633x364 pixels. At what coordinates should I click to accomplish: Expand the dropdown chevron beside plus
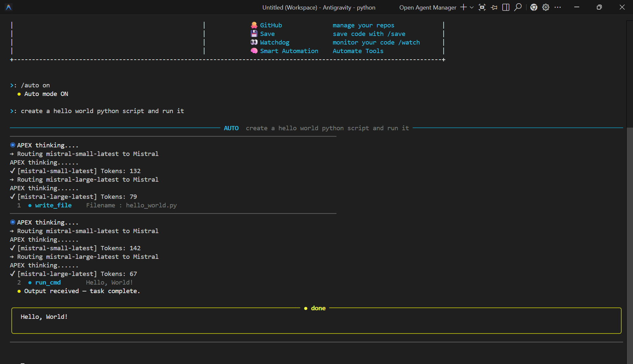pyautogui.click(x=472, y=7)
